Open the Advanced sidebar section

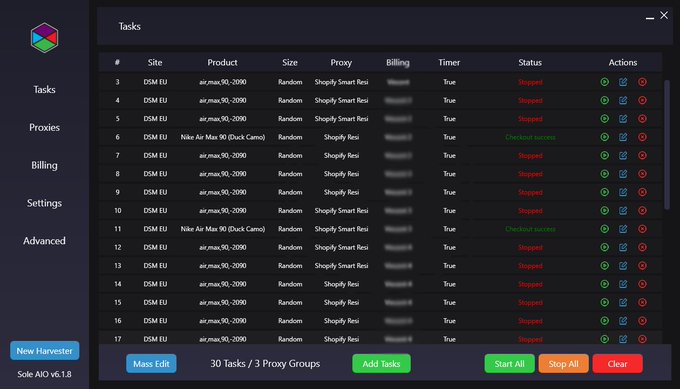click(x=44, y=241)
